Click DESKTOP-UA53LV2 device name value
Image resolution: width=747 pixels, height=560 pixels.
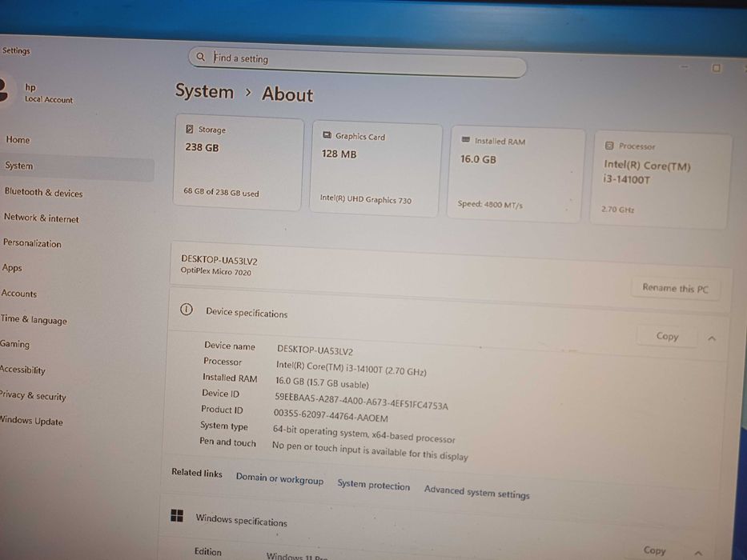315,350
